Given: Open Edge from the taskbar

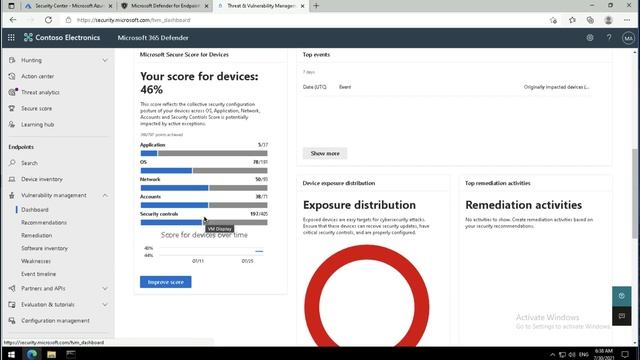Looking at the screenshot, I should click(x=32, y=354).
